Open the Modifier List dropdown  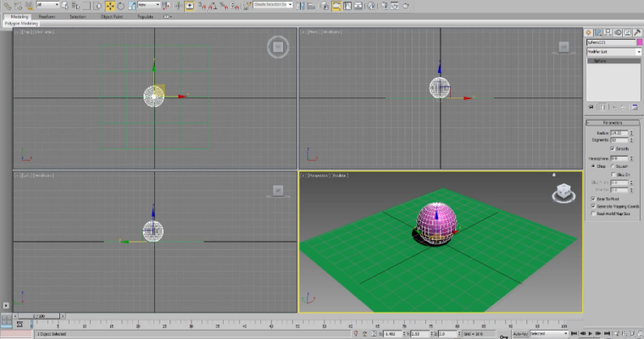(x=613, y=52)
